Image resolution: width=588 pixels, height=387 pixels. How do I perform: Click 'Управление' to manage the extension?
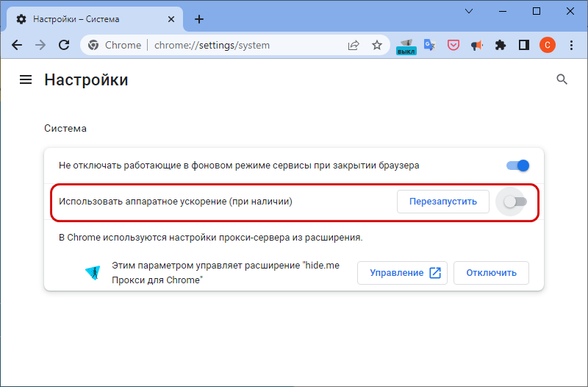click(402, 273)
